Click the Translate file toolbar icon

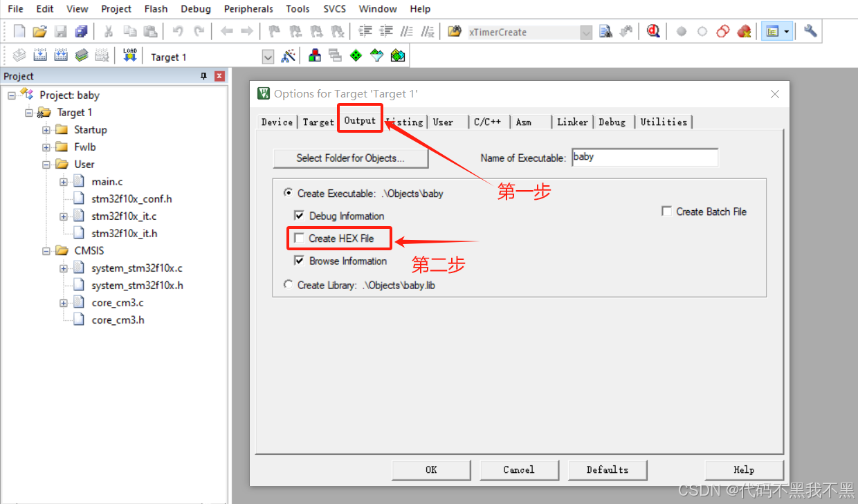(x=19, y=56)
